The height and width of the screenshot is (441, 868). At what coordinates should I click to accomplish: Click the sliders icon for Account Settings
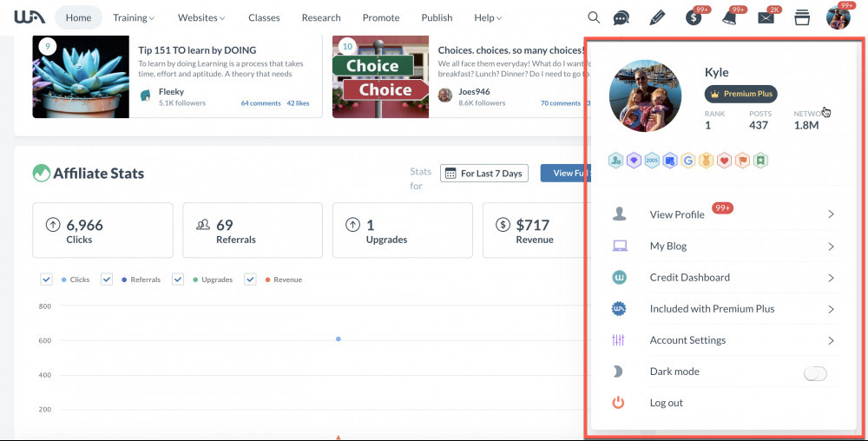pos(618,339)
